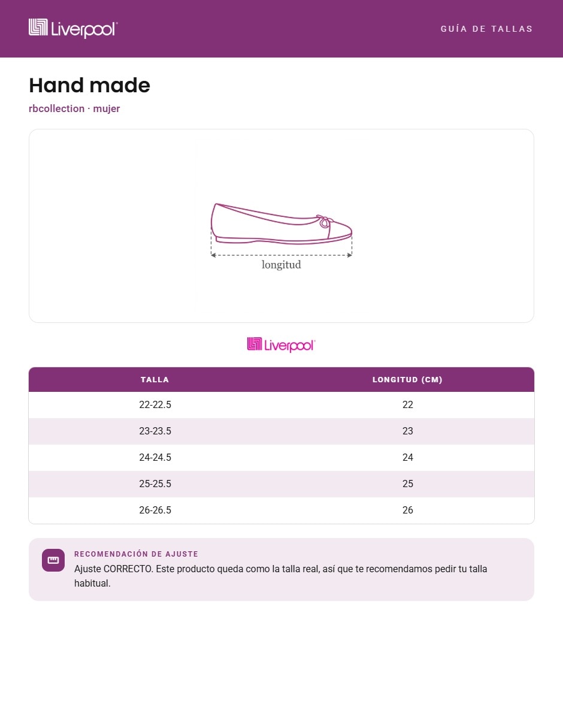Click the length value 22 in the table
This screenshot has height=728, width=563.
408,405
